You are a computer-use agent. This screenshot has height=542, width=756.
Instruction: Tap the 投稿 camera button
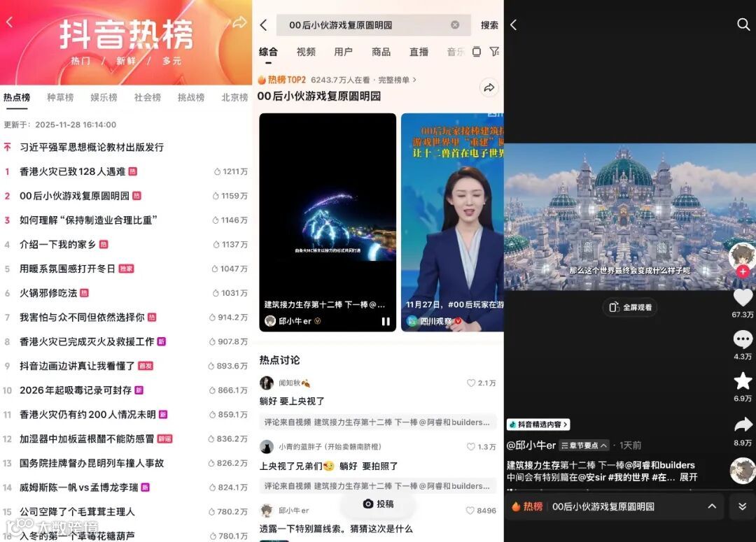pos(379,504)
